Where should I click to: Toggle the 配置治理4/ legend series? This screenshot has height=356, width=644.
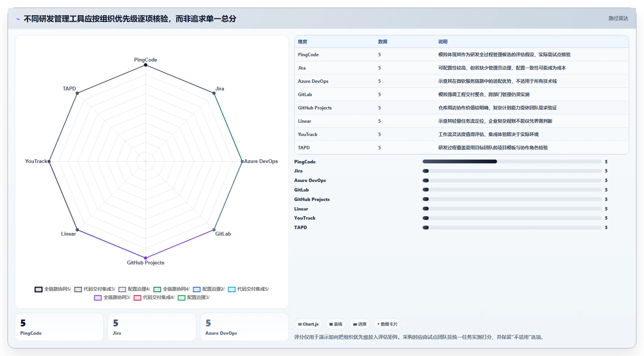point(134,289)
